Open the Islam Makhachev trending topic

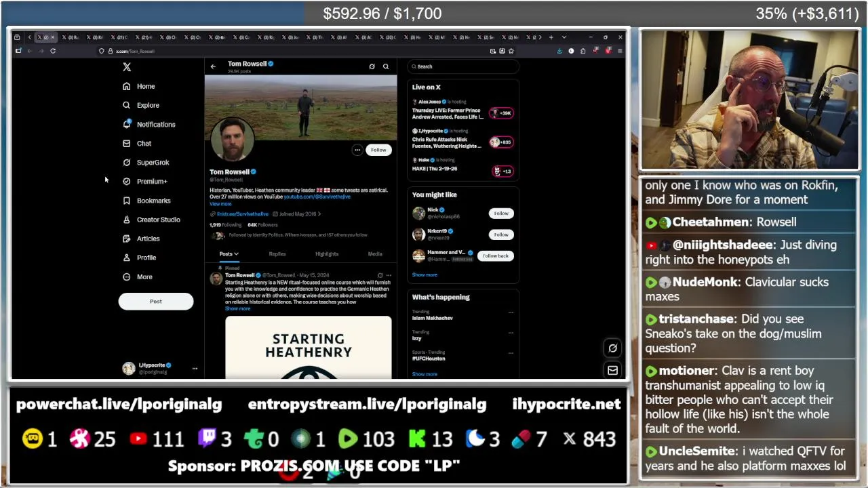pos(432,318)
